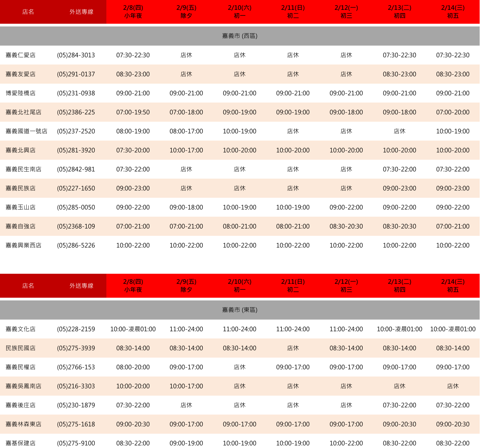
Task: Select phone number (05)275-1618
Action: click(76, 424)
